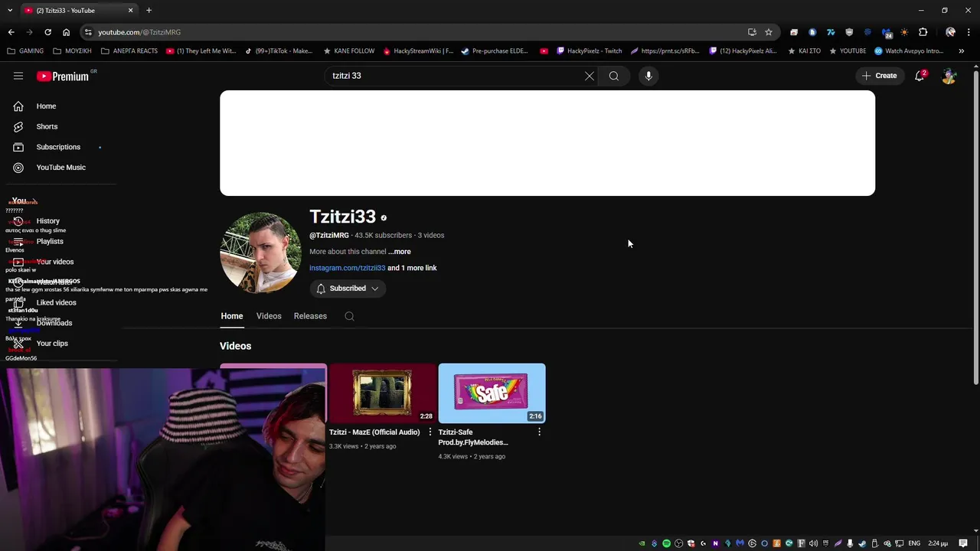
Task: Open Your clips in the sidebar
Action: click(52, 344)
